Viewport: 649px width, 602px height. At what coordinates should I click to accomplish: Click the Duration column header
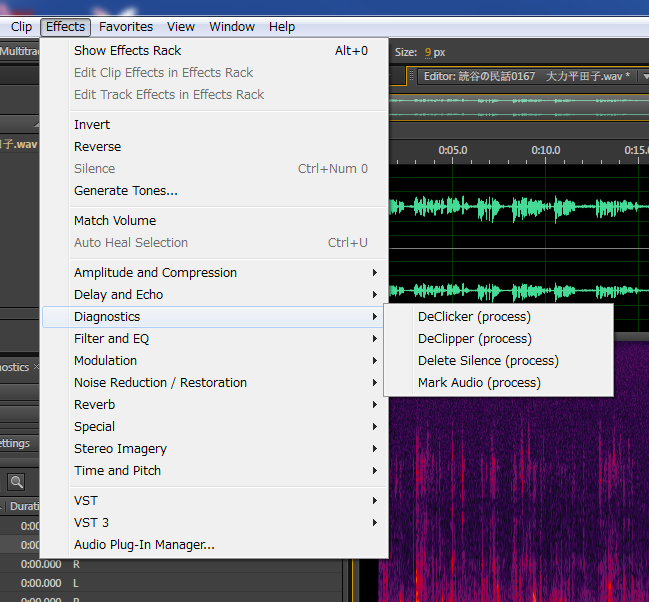24,506
